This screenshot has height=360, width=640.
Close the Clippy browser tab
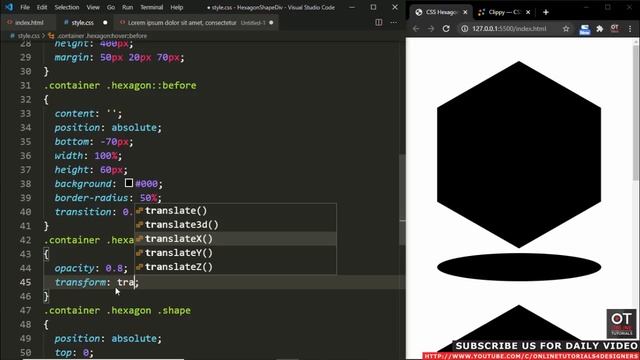click(x=528, y=12)
